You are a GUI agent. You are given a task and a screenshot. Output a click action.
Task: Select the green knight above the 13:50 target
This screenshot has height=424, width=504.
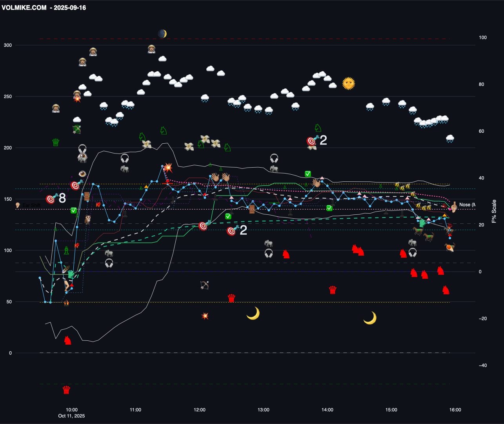pyautogui.click(x=318, y=128)
